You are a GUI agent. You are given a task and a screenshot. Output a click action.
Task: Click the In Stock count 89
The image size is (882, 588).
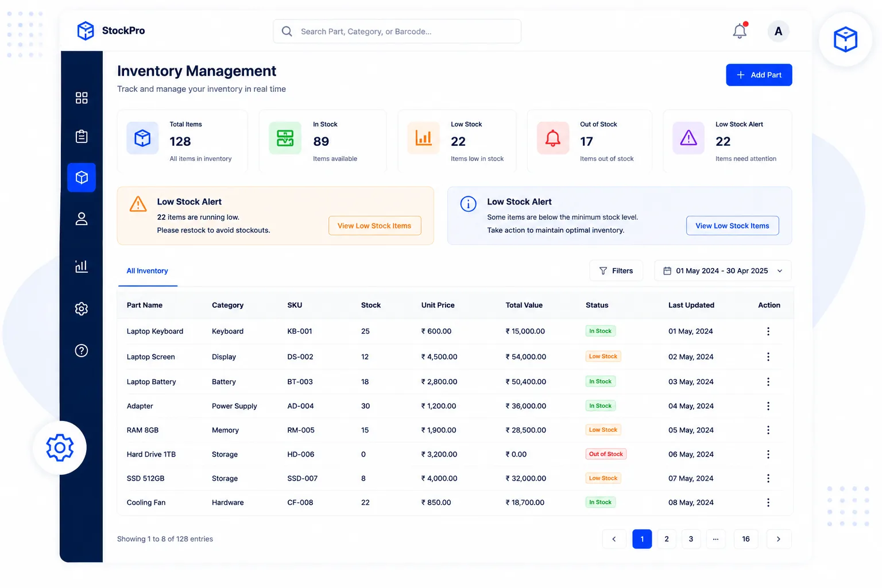pyautogui.click(x=321, y=141)
